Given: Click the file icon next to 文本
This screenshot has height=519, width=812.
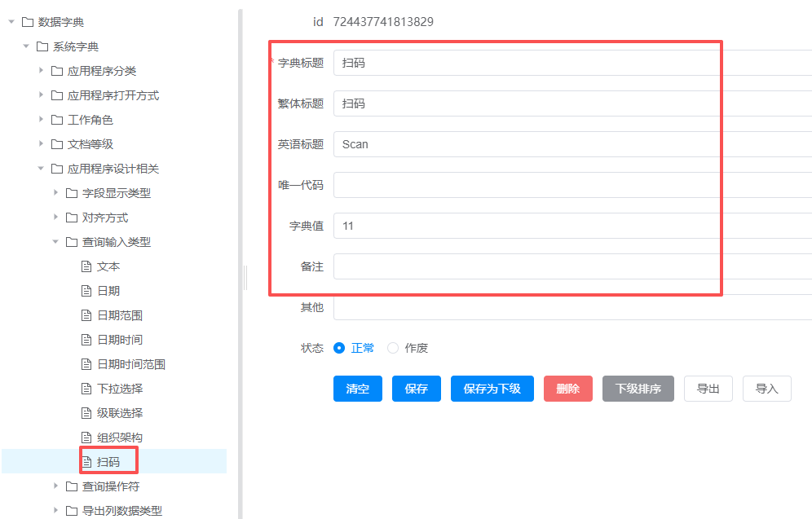Looking at the screenshot, I should coord(86,266).
